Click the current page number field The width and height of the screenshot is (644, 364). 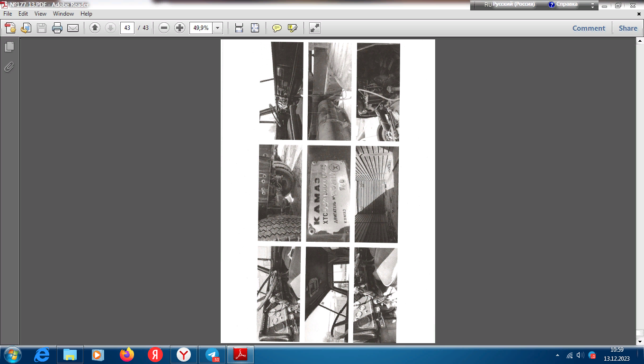tap(127, 28)
